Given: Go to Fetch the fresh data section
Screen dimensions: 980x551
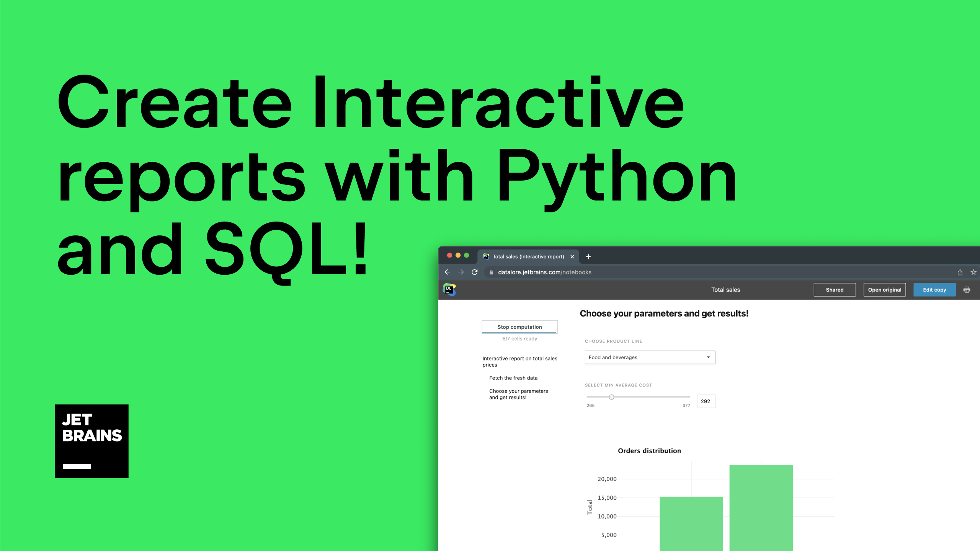Looking at the screenshot, I should coord(513,378).
